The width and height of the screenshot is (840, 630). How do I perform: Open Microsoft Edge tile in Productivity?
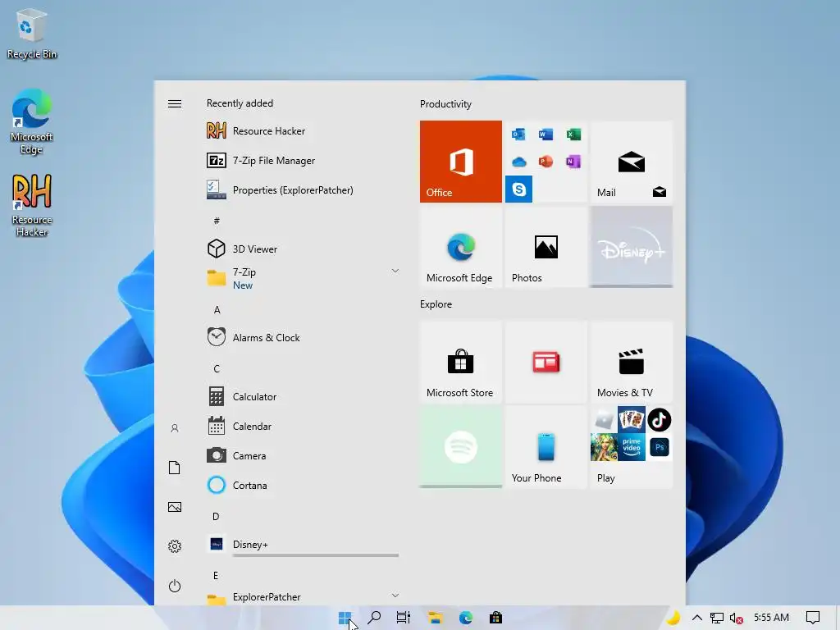click(461, 247)
